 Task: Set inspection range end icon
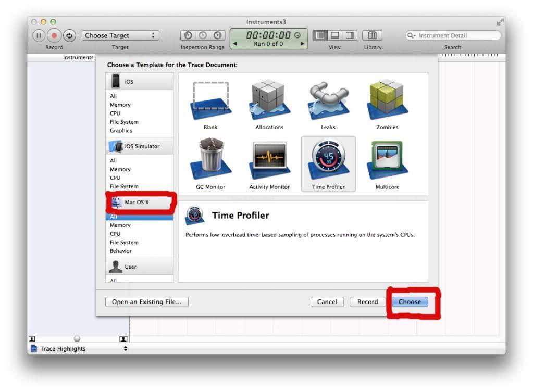pos(218,35)
